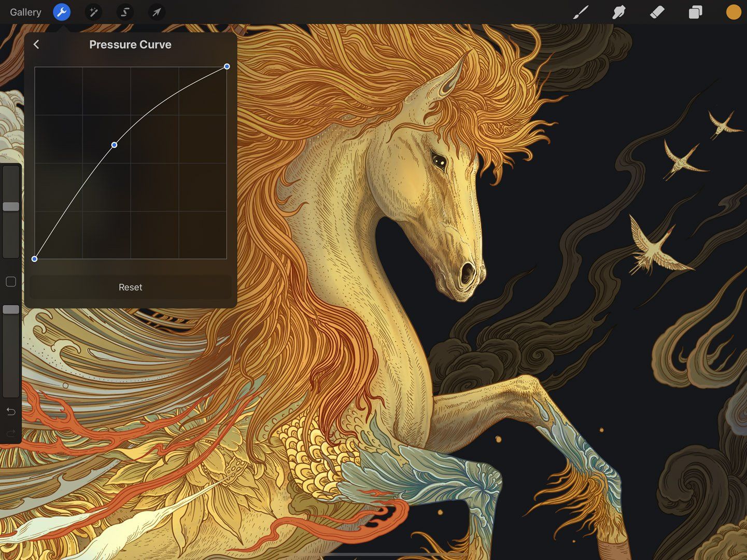Screen dimensions: 747x560
Task: Tap the undo arrow in the sidebar
Action: coord(10,412)
